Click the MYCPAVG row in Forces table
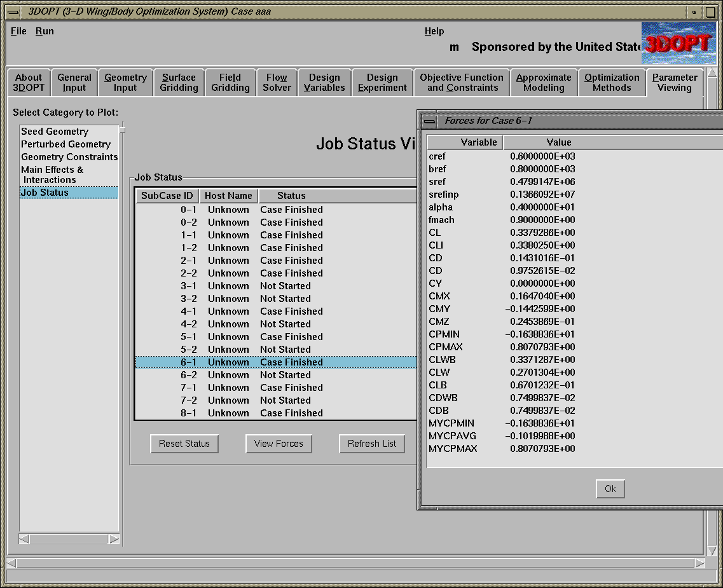 pyautogui.click(x=575, y=436)
